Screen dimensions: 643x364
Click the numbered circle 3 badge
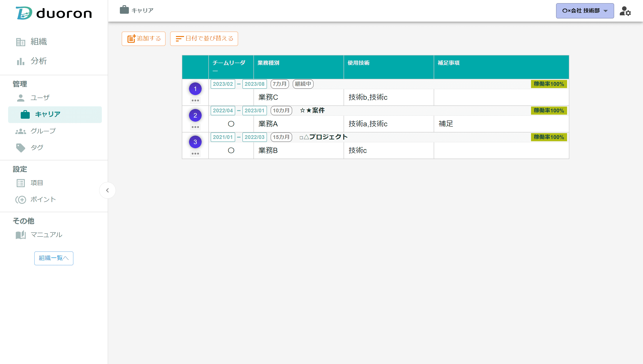pos(195,142)
